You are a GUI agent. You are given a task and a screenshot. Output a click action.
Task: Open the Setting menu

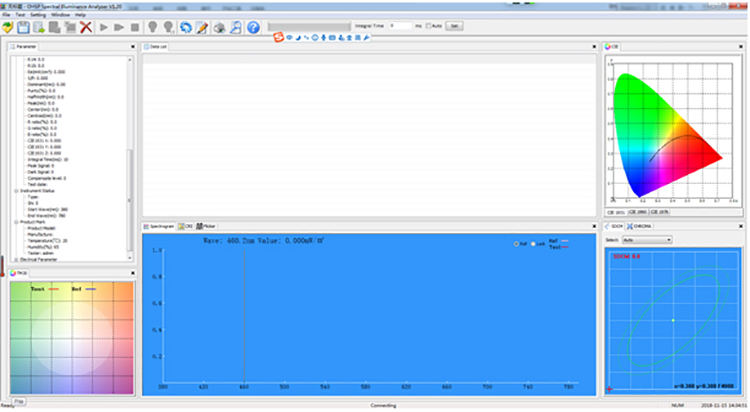pyautogui.click(x=37, y=15)
